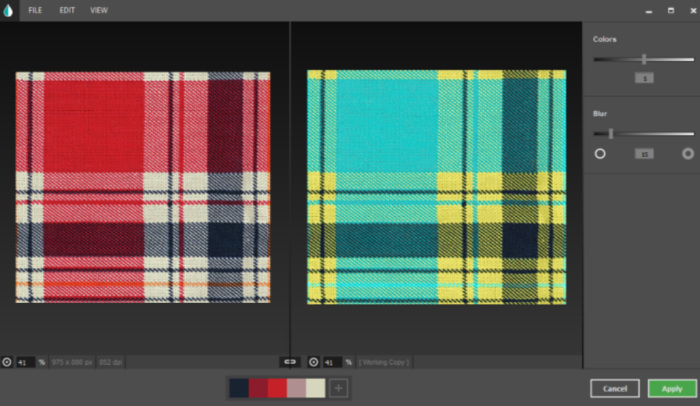The image size is (700, 406).
Task: Click the recolored teal plaid working copy preview
Action: pyautogui.click(x=437, y=187)
